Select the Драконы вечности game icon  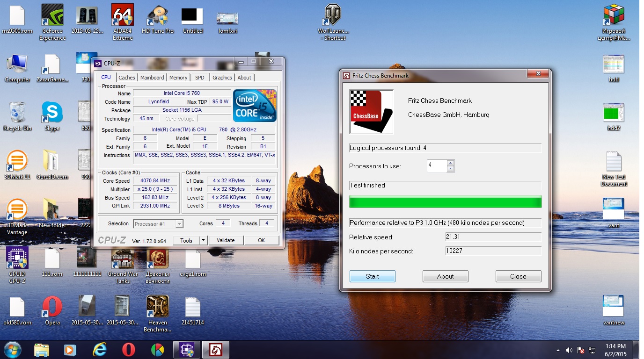[x=158, y=266]
